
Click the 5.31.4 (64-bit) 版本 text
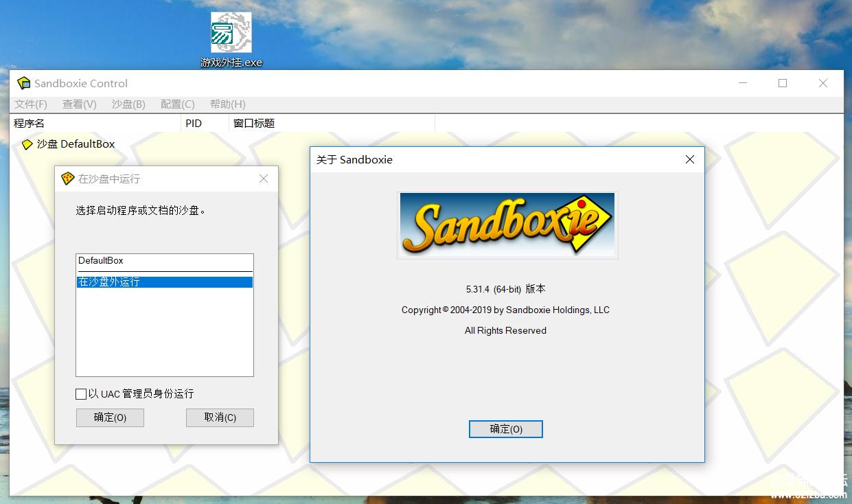506,289
